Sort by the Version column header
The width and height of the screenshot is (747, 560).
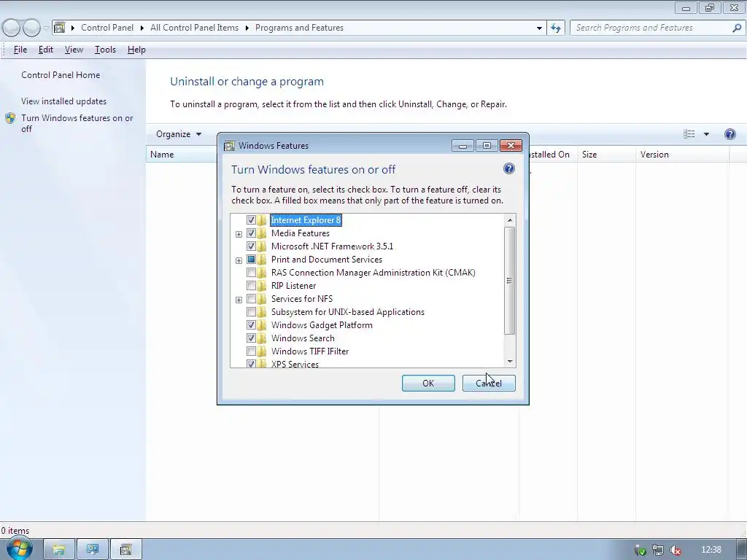coord(682,155)
